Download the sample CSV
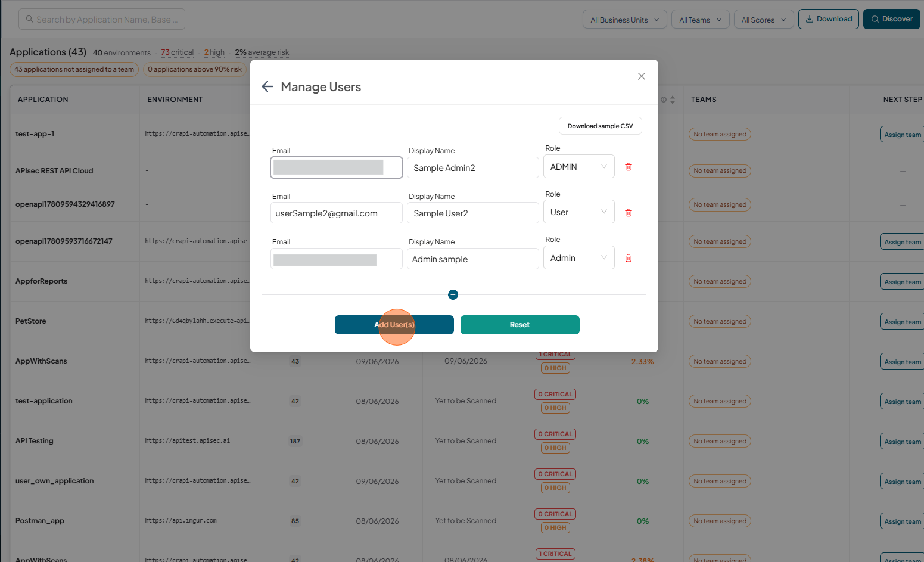 click(601, 126)
